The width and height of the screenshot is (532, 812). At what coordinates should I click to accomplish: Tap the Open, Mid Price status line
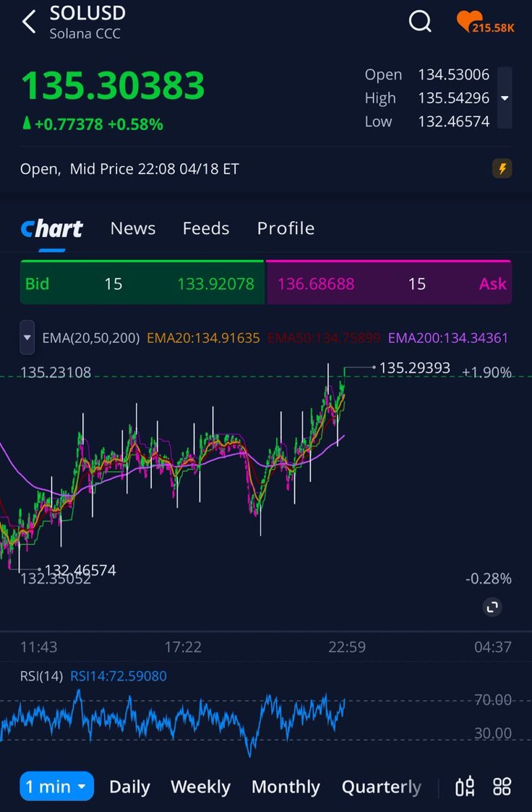pyautogui.click(x=129, y=169)
